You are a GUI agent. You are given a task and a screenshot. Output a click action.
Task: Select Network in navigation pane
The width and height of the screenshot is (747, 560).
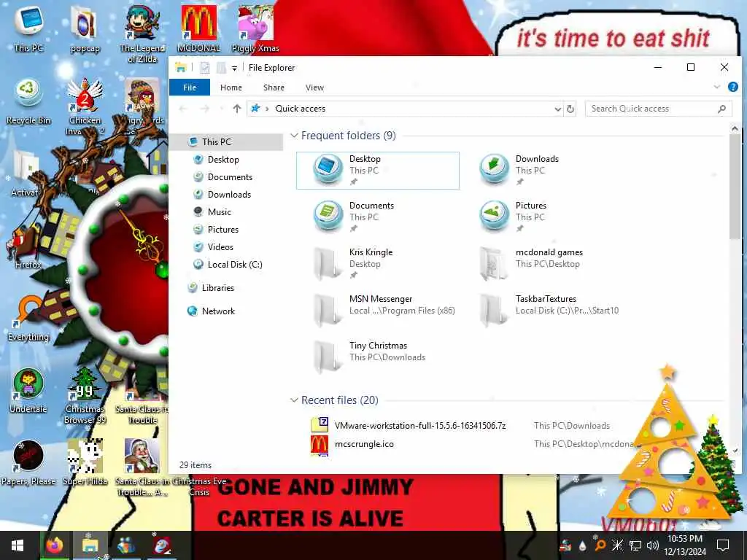tap(226, 311)
